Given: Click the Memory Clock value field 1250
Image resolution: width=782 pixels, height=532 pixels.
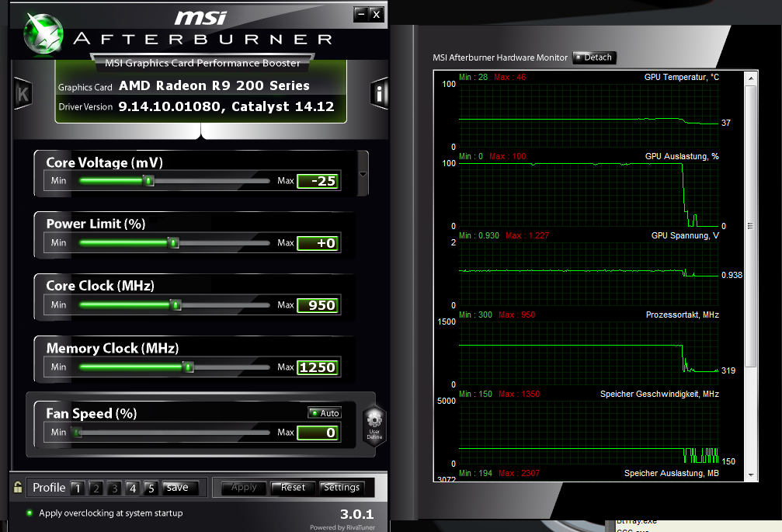Looking at the screenshot, I should pos(318,367).
